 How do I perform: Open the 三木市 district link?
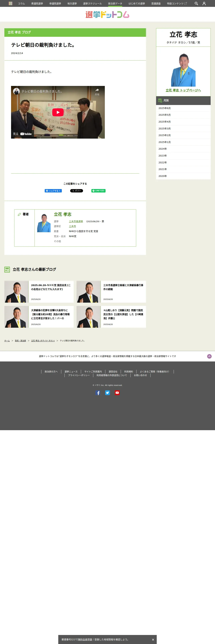72,226
